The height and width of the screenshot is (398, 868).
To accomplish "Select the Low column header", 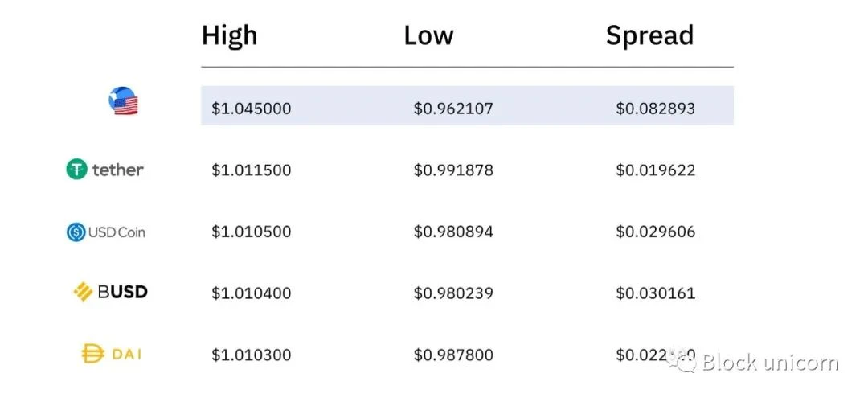I will 428,35.
